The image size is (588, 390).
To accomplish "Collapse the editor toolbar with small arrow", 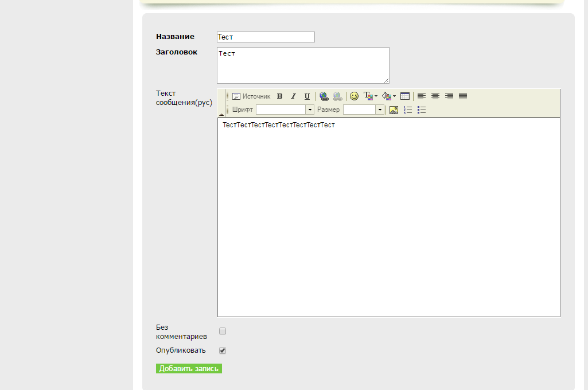I will click(221, 115).
